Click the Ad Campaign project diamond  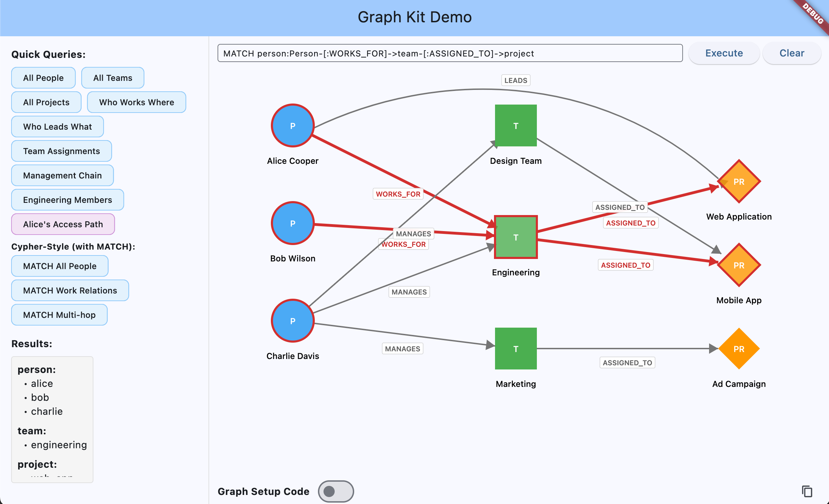click(739, 349)
